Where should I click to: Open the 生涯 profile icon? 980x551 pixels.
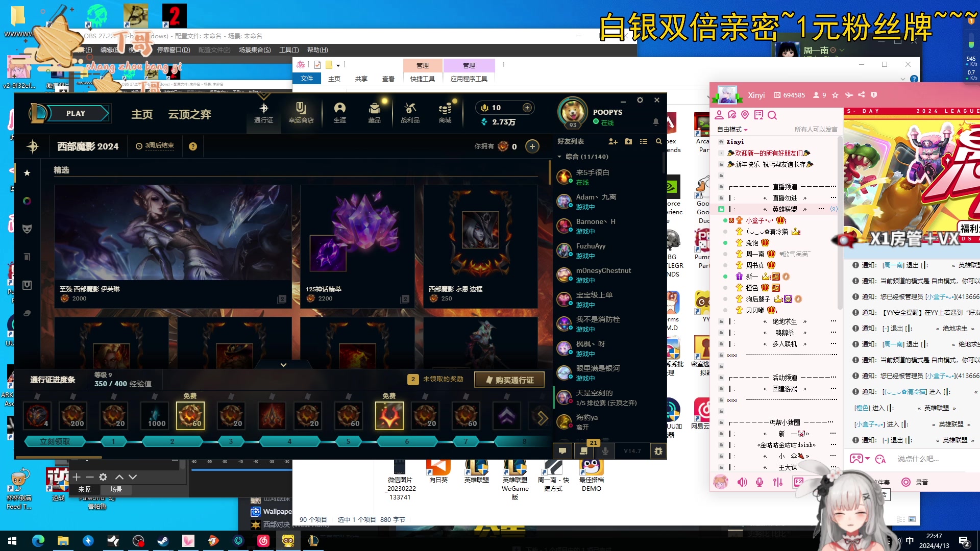coord(339,113)
